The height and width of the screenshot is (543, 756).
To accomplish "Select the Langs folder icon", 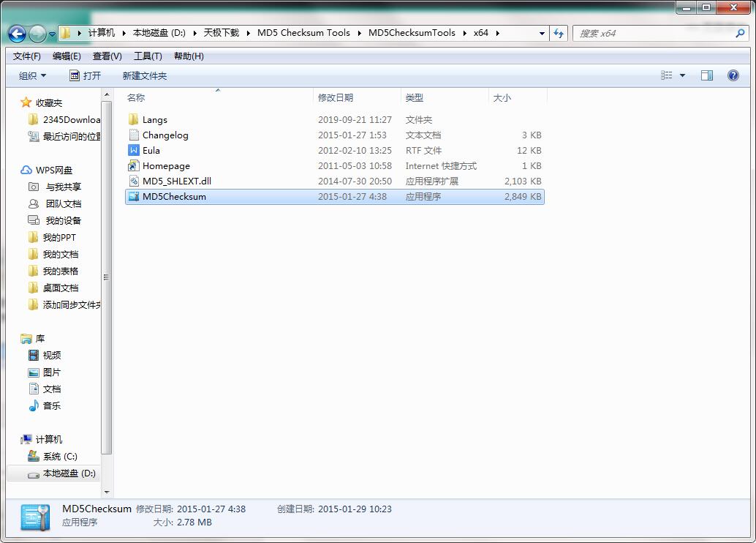I will [134, 119].
